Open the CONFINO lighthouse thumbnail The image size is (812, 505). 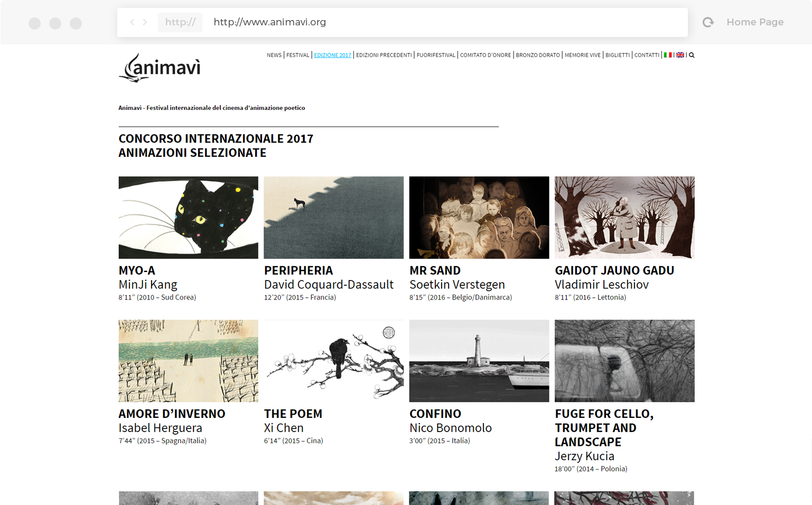[x=479, y=361]
